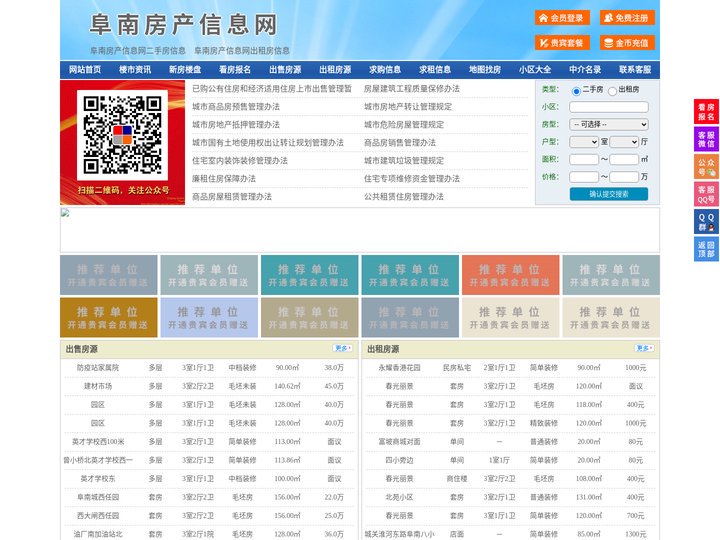Image resolution: width=720 pixels, height=540 pixels.
Task: Open 求购信息 navigation item
Action: (x=385, y=70)
